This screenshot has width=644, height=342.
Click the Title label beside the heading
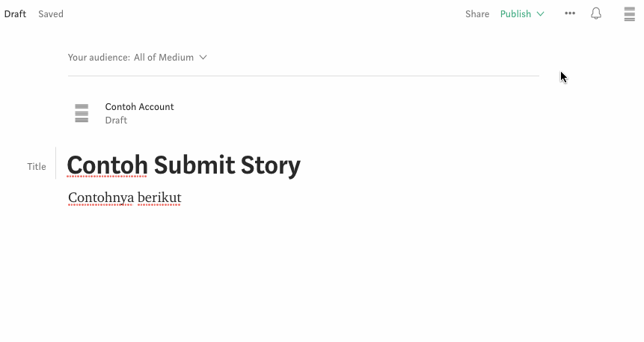pos(37,166)
